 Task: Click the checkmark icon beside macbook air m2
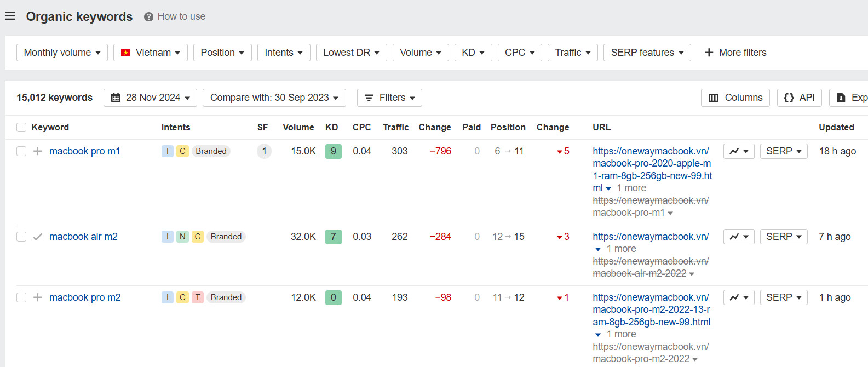pyautogui.click(x=38, y=237)
